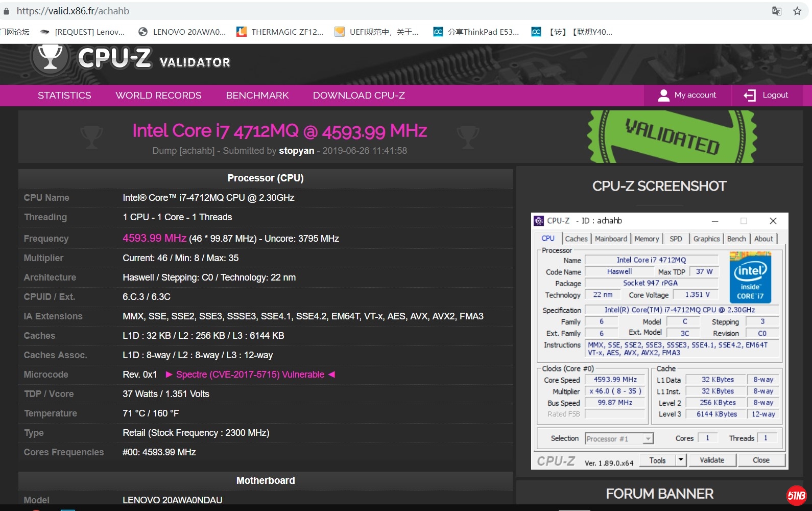The width and height of the screenshot is (812, 511).
Task: Click the Logout door icon
Action: tap(750, 96)
